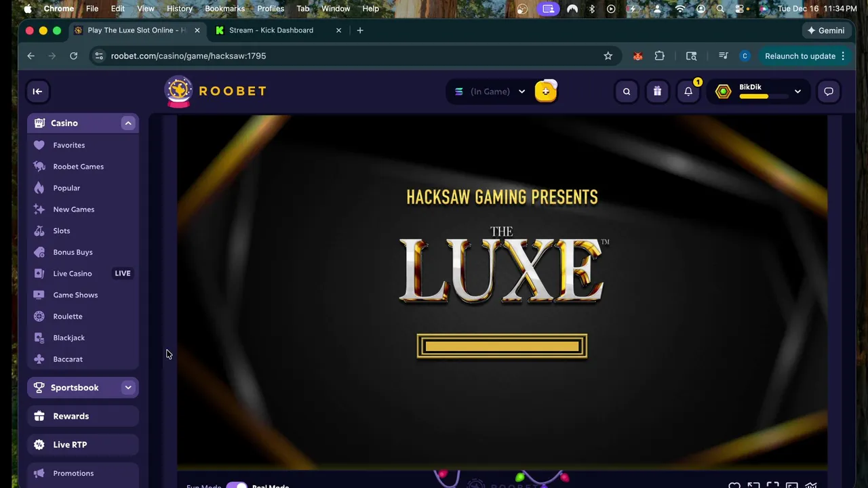Open the Chrome three-dot menu
This screenshot has width=868, height=488.
[843, 56]
